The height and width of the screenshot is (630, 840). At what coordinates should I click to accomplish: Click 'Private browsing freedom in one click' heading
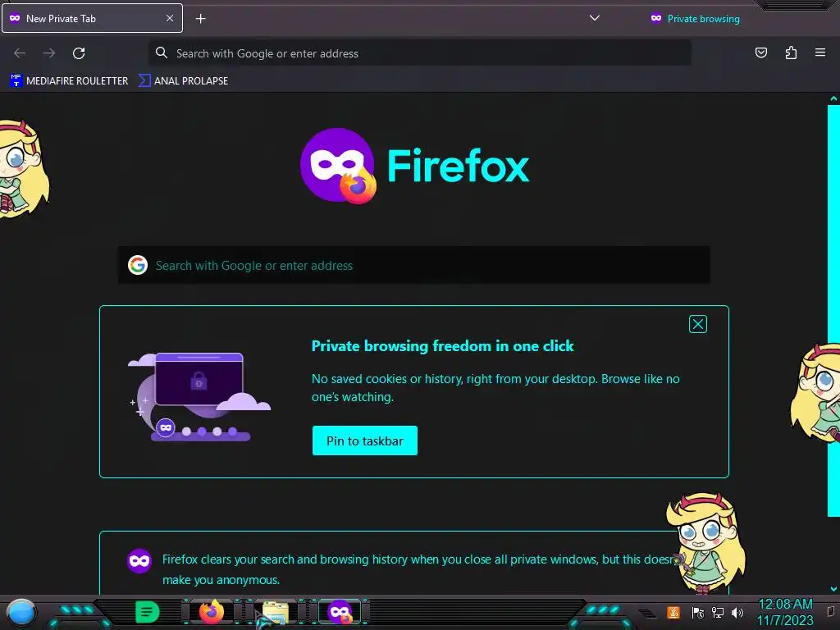(x=442, y=346)
